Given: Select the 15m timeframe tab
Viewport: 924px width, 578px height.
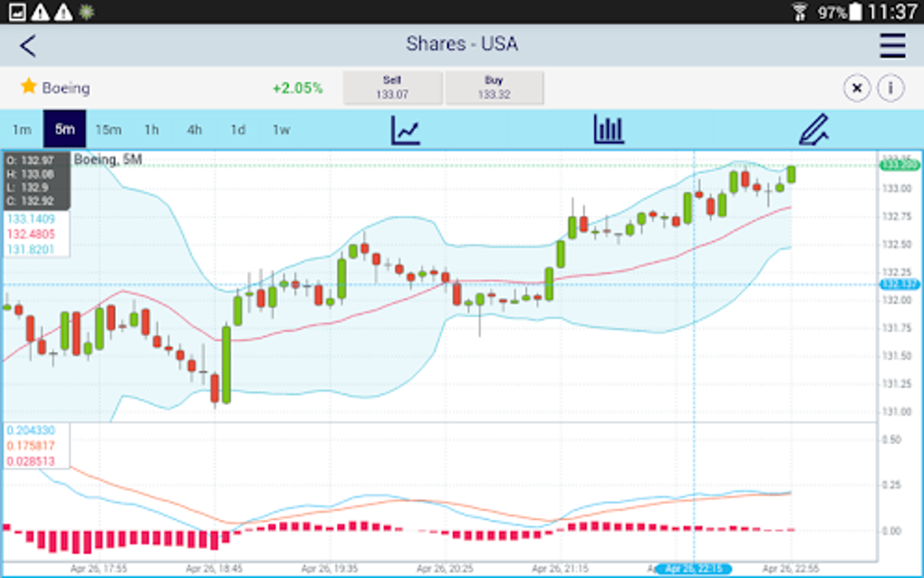Looking at the screenshot, I should point(109,130).
